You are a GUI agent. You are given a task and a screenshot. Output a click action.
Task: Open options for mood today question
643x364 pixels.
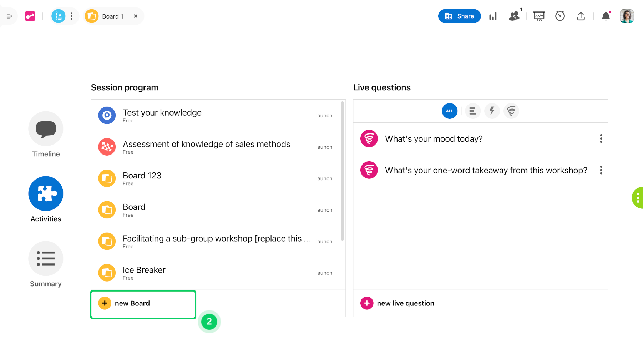tap(601, 138)
